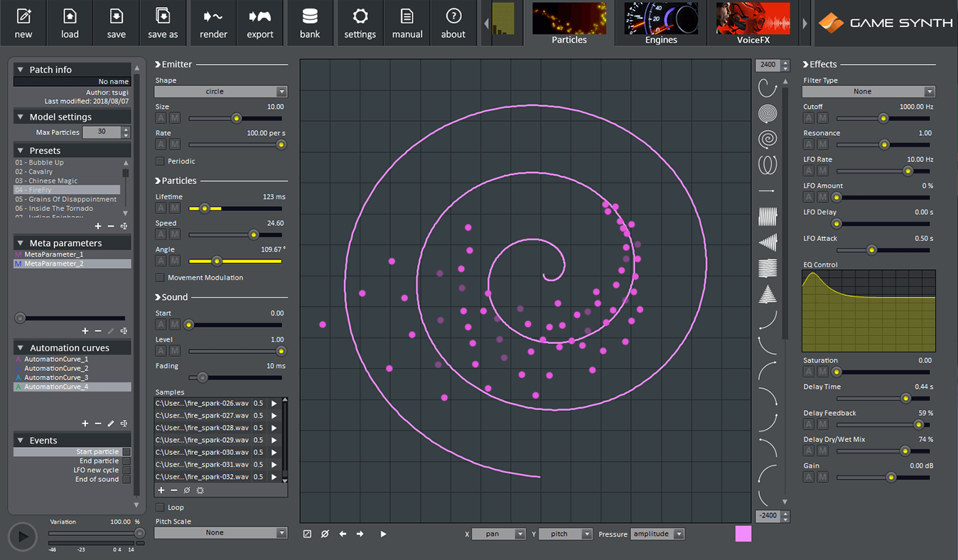Click the right arrow below the sketch pad
The width and height of the screenshot is (958, 560).
pos(360,534)
